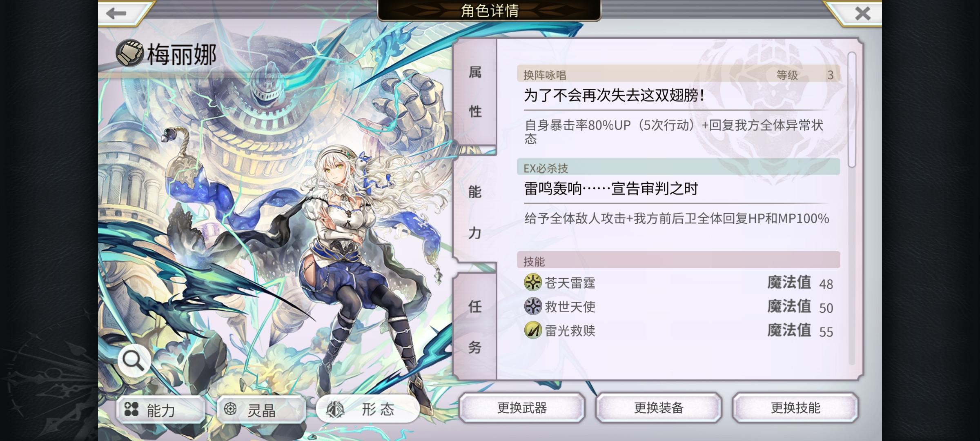The width and height of the screenshot is (980, 441).
Task: Tap the magnifying glass to view artwork
Action: click(x=134, y=360)
